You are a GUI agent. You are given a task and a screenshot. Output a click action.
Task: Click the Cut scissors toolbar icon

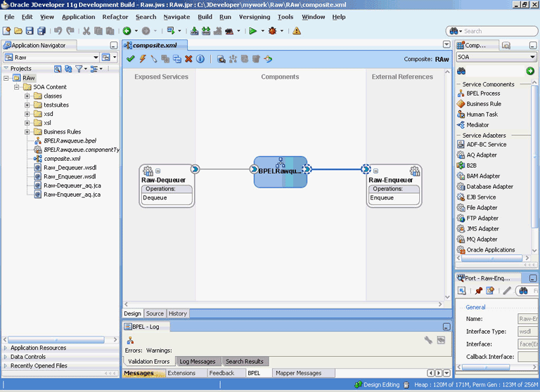tap(86, 31)
